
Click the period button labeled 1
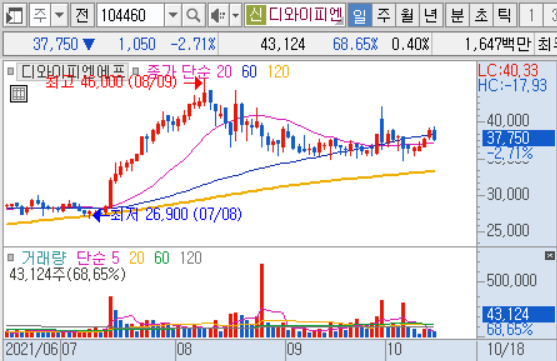click(531, 15)
